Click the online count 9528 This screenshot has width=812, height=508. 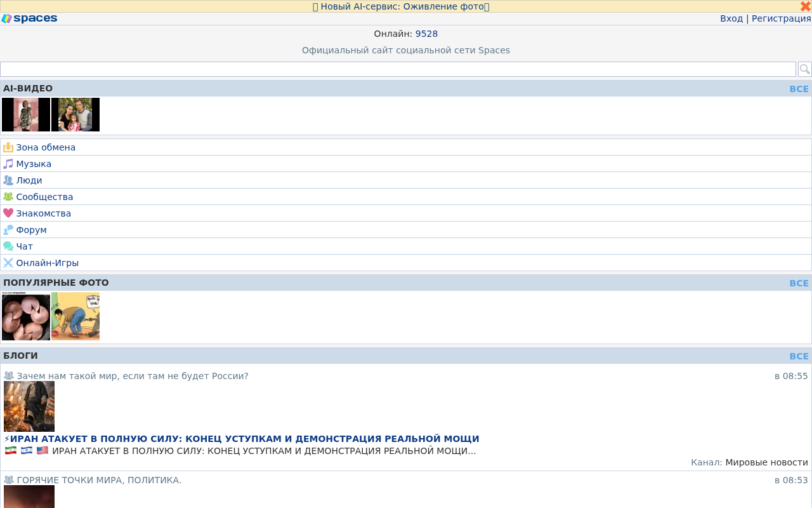pyautogui.click(x=426, y=34)
